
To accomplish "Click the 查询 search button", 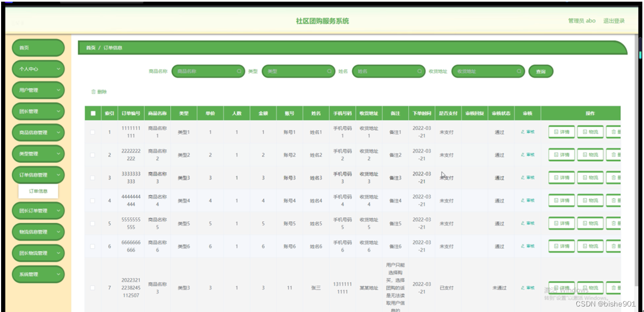I will pos(541,71).
